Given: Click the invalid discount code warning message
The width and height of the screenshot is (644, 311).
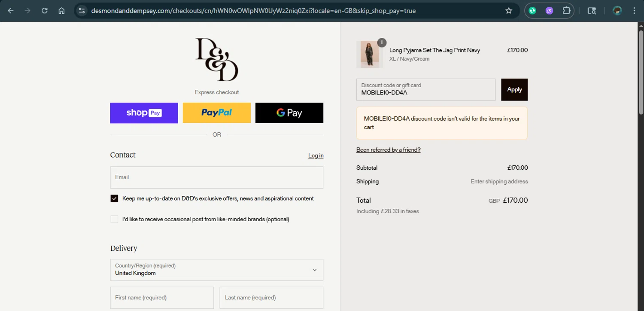Looking at the screenshot, I should [442, 123].
